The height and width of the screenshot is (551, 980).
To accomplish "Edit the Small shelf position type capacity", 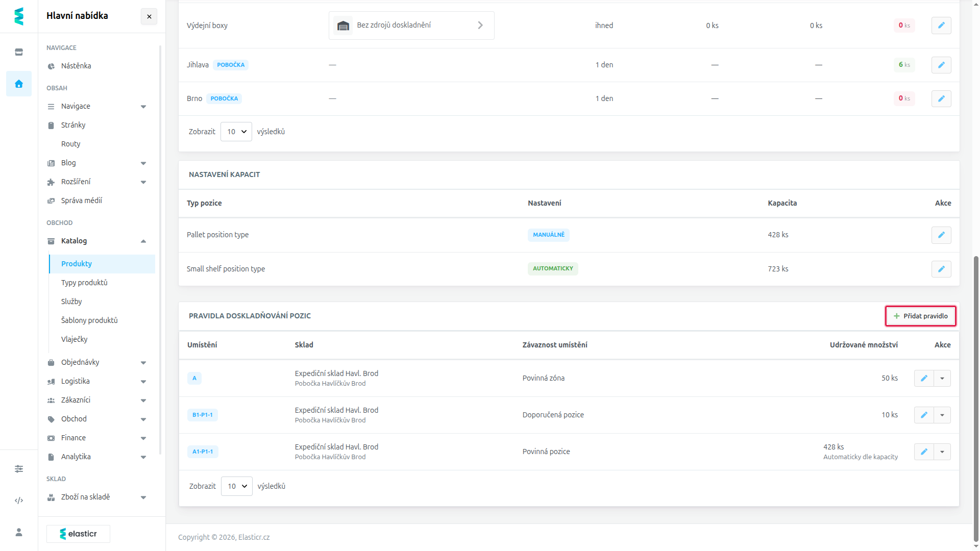I will tap(941, 269).
